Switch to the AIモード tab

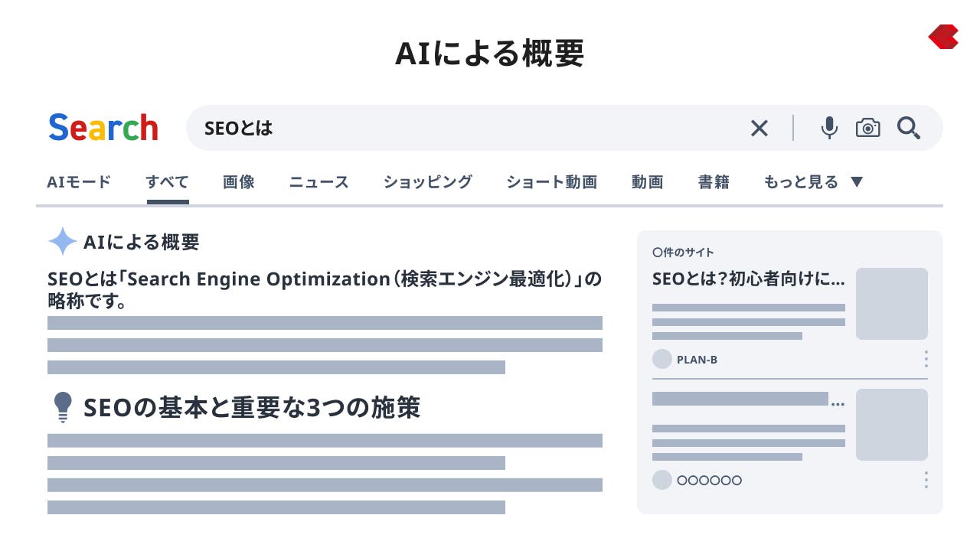(79, 182)
